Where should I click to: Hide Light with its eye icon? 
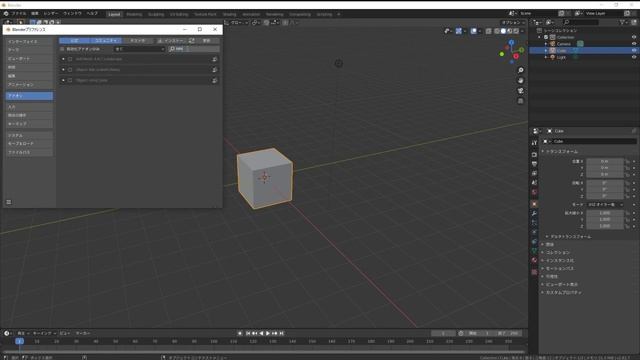pyautogui.click(x=634, y=57)
